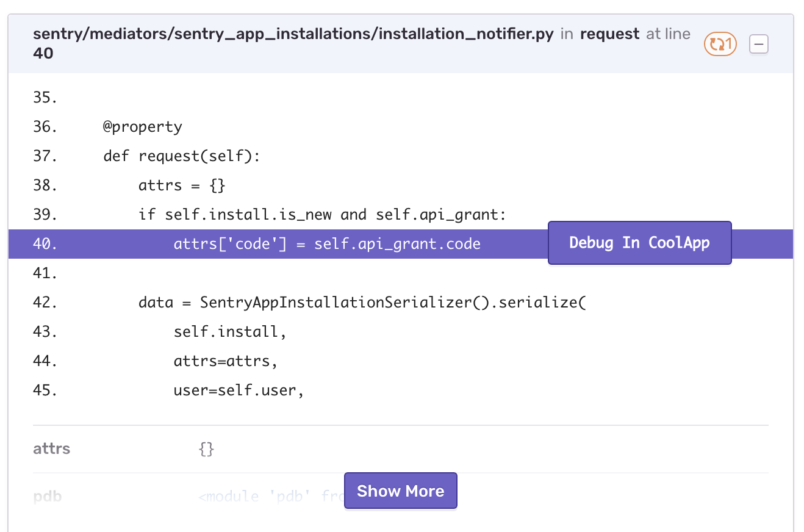
Task: Select highlighted line 40 attrs code assignment
Action: click(x=400, y=244)
